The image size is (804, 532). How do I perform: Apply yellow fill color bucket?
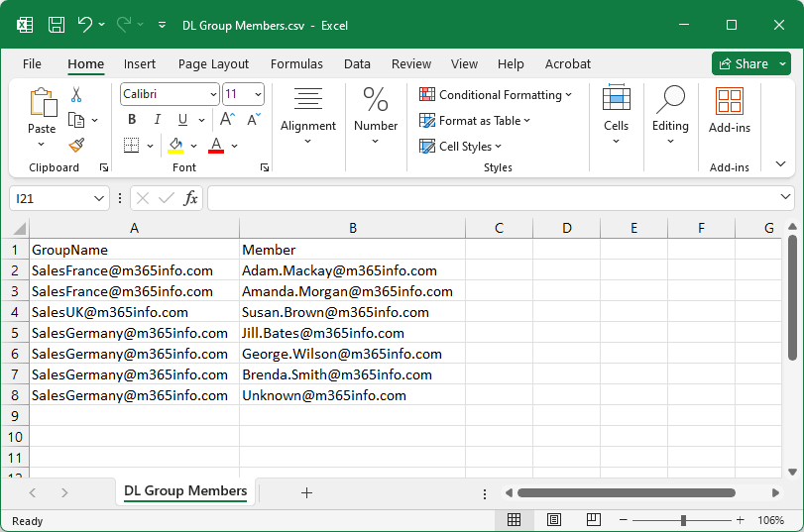(175, 146)
